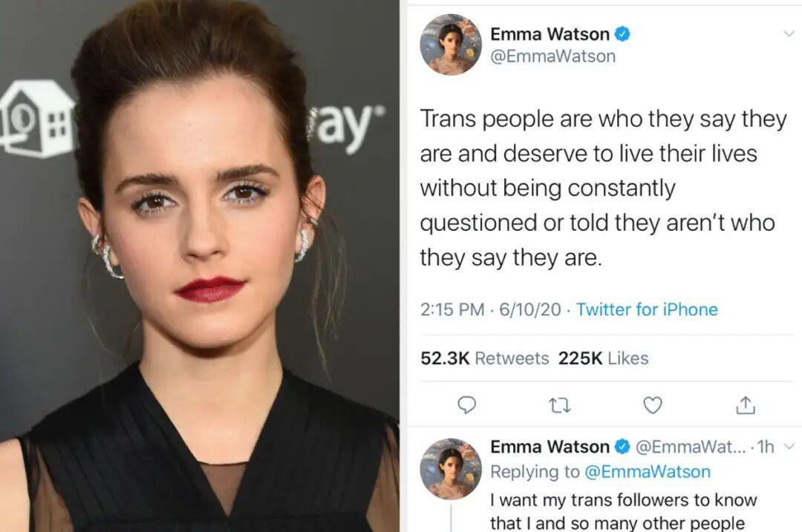Screen dimensions: 802x532
Task: Click the Emma Watson name on the main tweet
Action: pyautogui.click(x=550, y=34)
